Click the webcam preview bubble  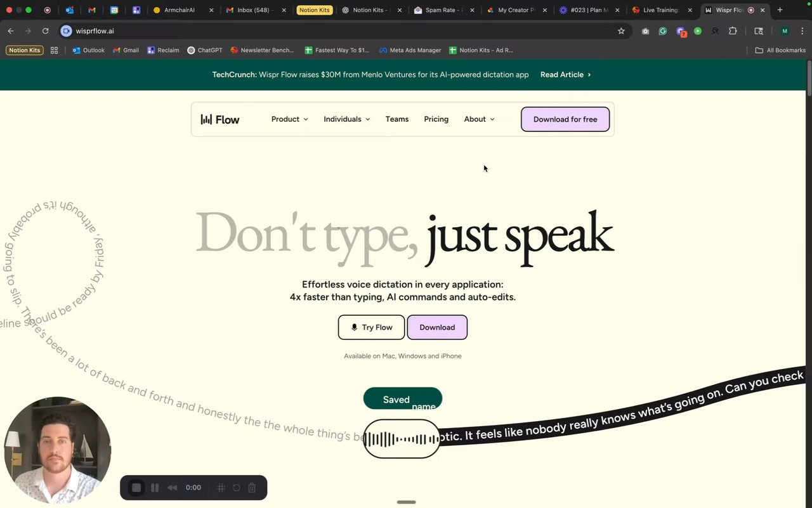click(57, 450)
